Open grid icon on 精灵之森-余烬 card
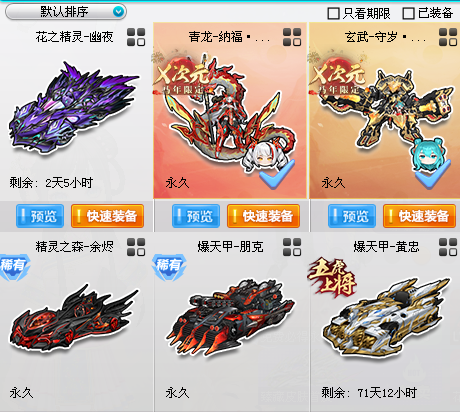 (x=136, y=247)
